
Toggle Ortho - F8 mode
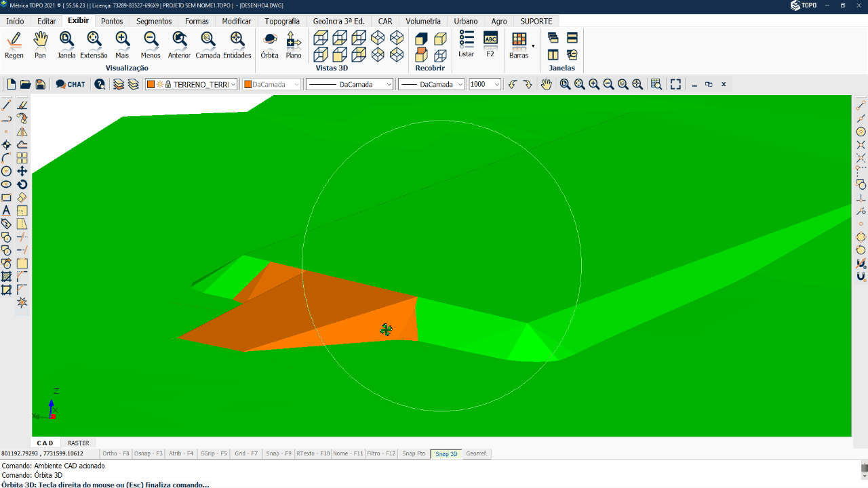pos(115,453)
